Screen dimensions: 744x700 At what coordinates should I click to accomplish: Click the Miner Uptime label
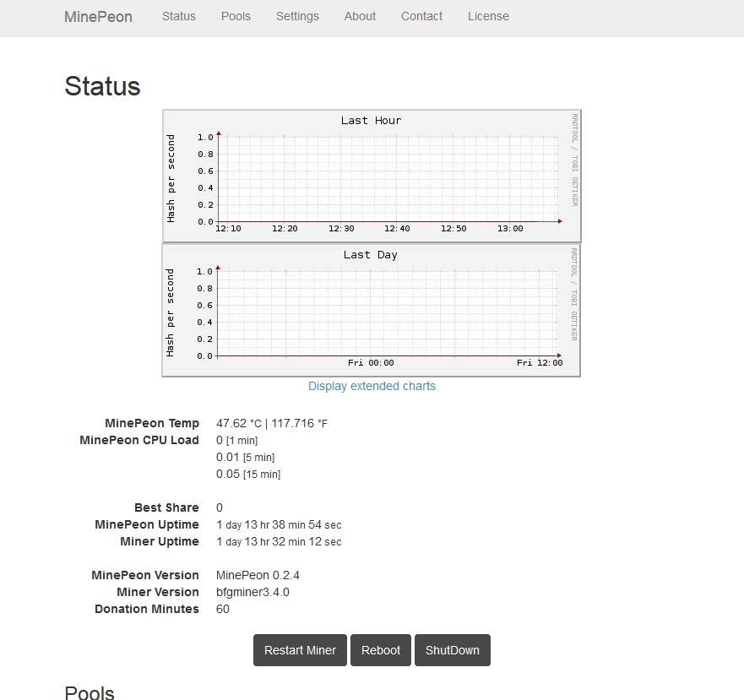coord(160,541)
